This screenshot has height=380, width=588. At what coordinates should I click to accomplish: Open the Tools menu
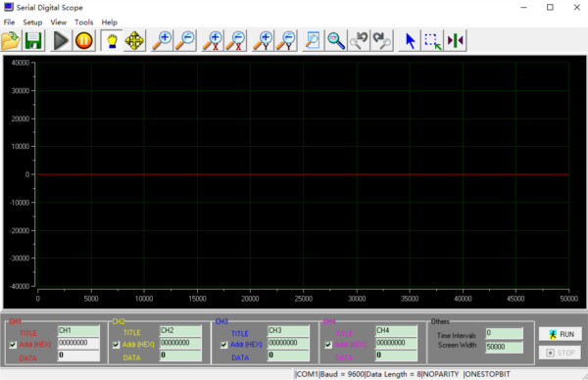[x=83, y=23]
